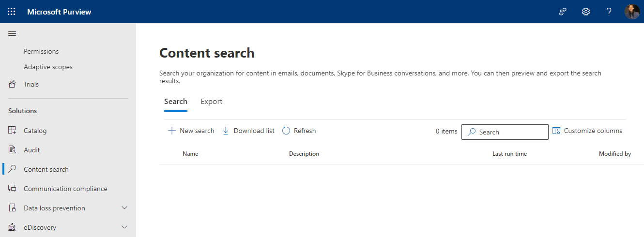Expand the eDiscovery chevron
Image resolution: width=644 pixels, height=237 pixels.
tap(124, 227)
